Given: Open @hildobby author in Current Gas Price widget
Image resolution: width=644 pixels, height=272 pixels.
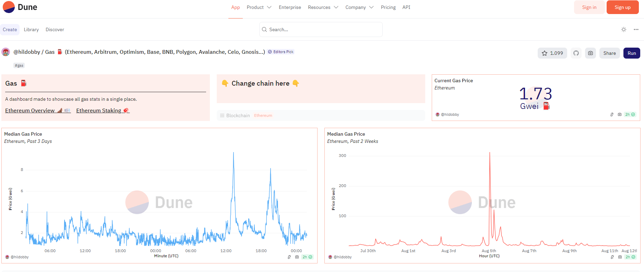Looking at the screenshot, I should pos(447,114).
